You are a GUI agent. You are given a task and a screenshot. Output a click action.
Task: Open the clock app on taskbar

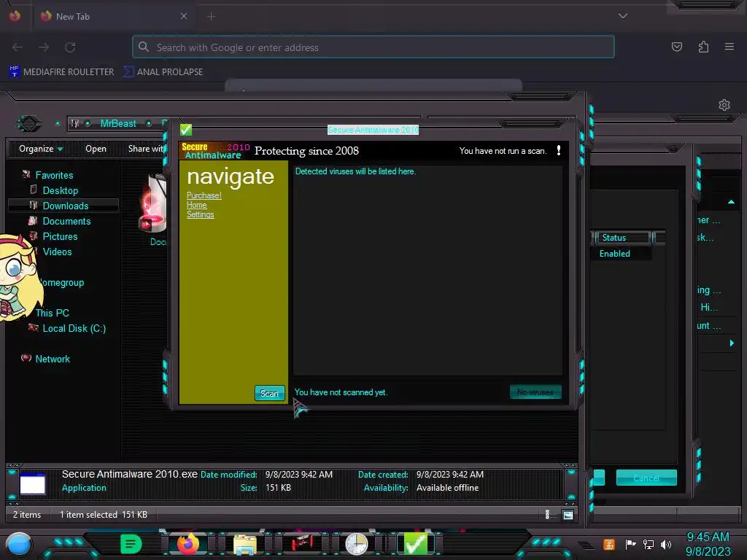point(356,544)
